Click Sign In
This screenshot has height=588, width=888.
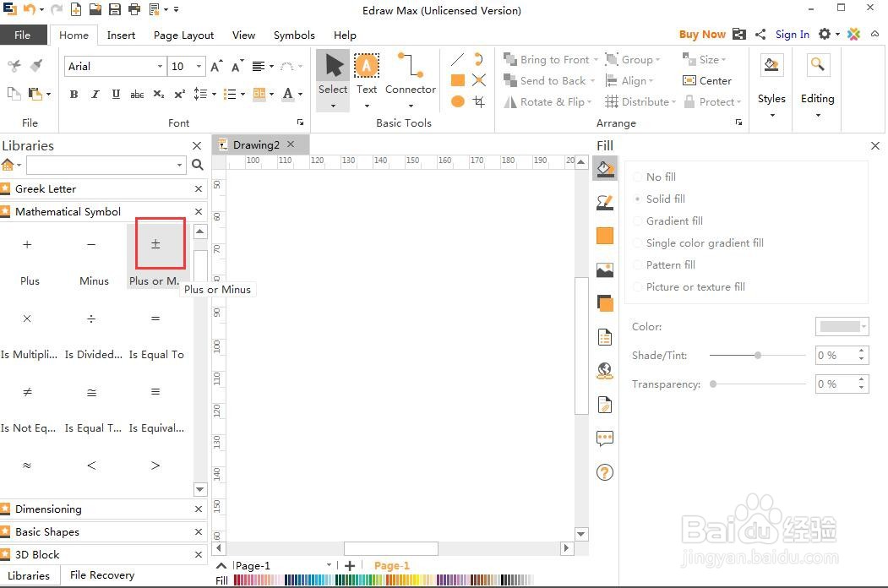[x=793, y=35]
